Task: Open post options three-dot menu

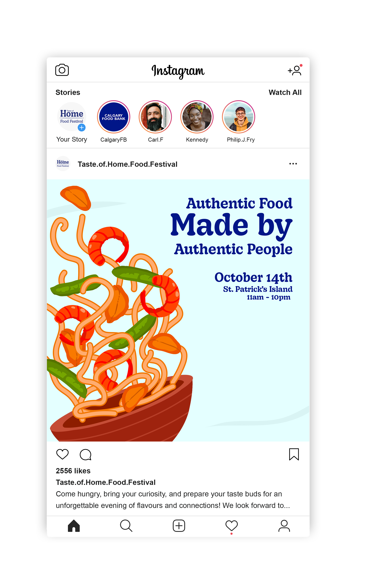Action: pos(293,164)
